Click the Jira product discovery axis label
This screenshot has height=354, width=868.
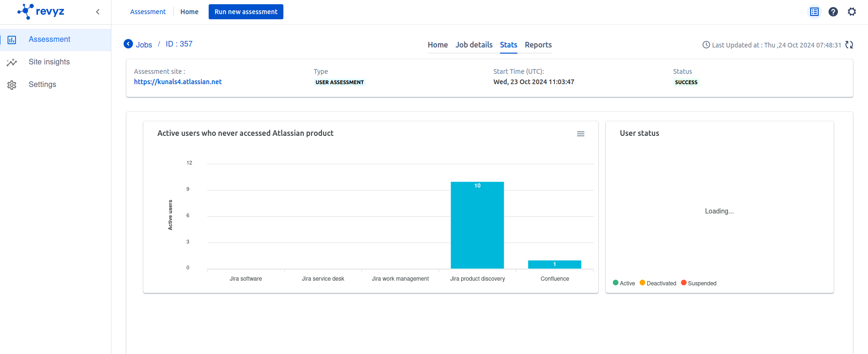(x=477, y=279)
